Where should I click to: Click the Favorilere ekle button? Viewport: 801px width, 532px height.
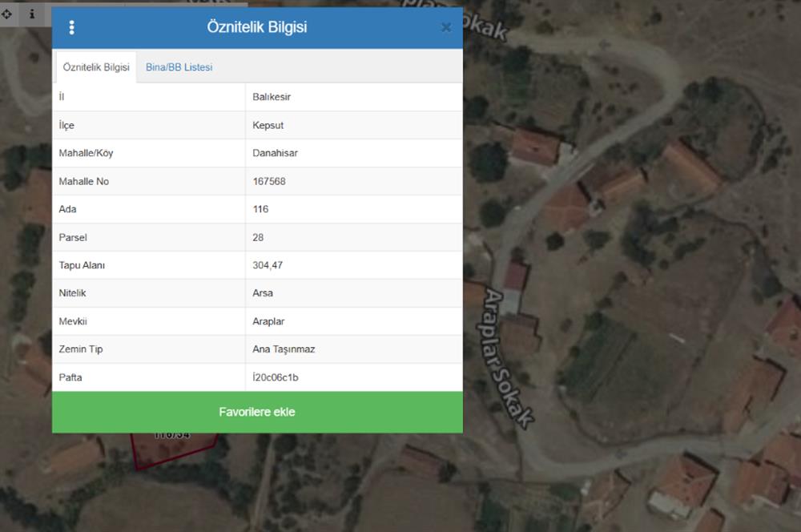click(257, 412)
